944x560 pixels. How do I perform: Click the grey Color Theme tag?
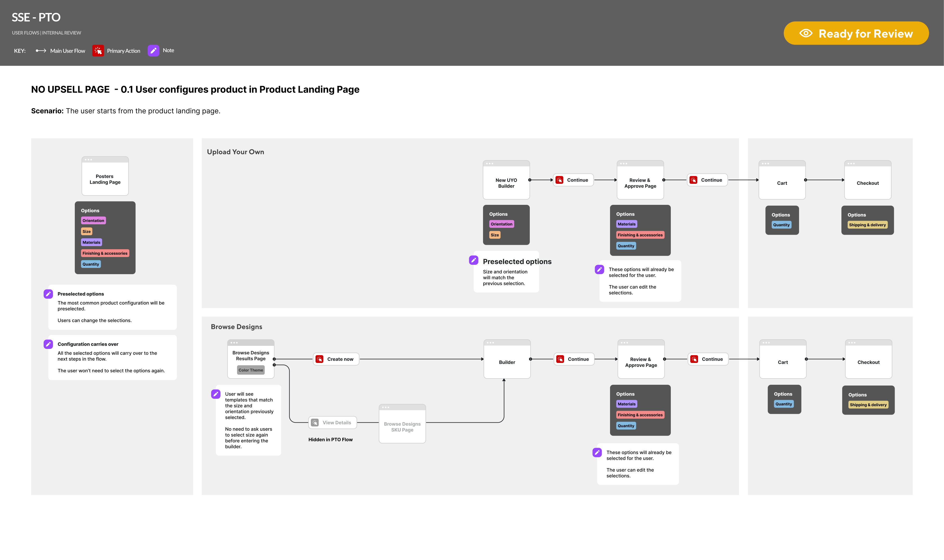[251, 370]
